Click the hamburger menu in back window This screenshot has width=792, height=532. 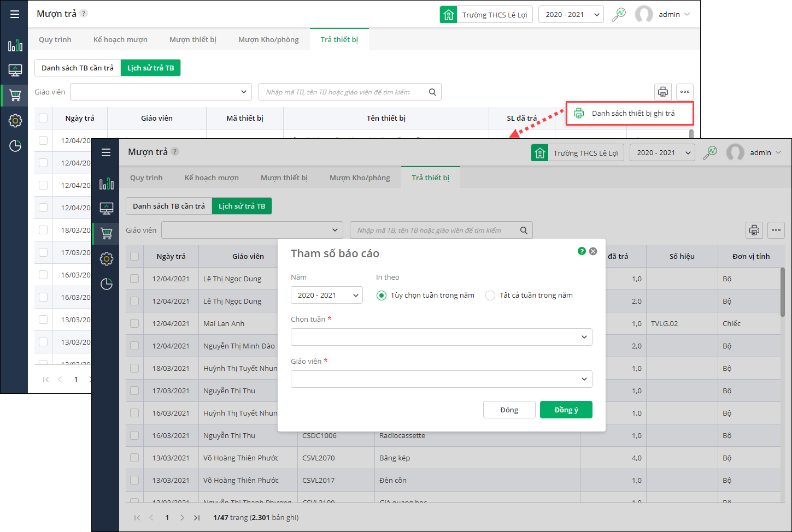coord(15,14)
